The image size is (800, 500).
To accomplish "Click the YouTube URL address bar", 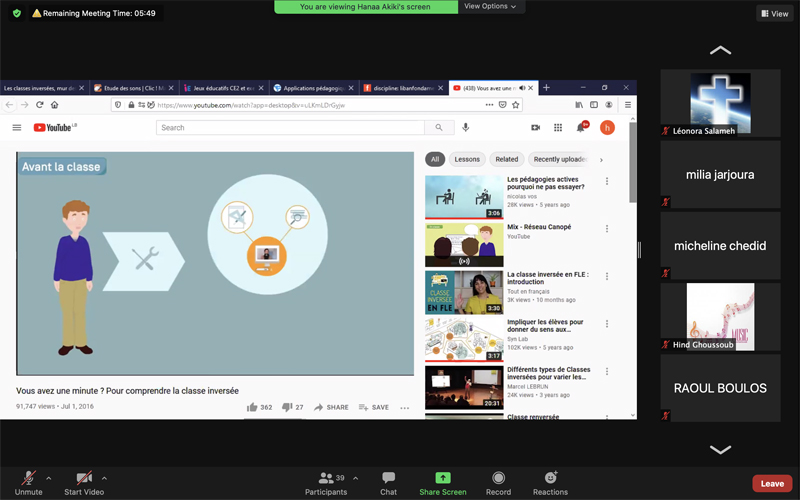I will 316,105.
